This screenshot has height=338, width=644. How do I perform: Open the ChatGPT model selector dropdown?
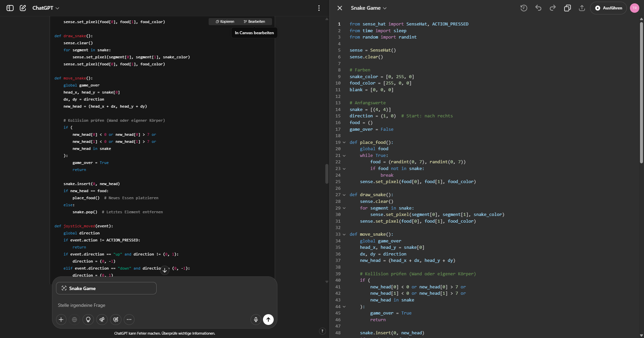tap(46, 8)
